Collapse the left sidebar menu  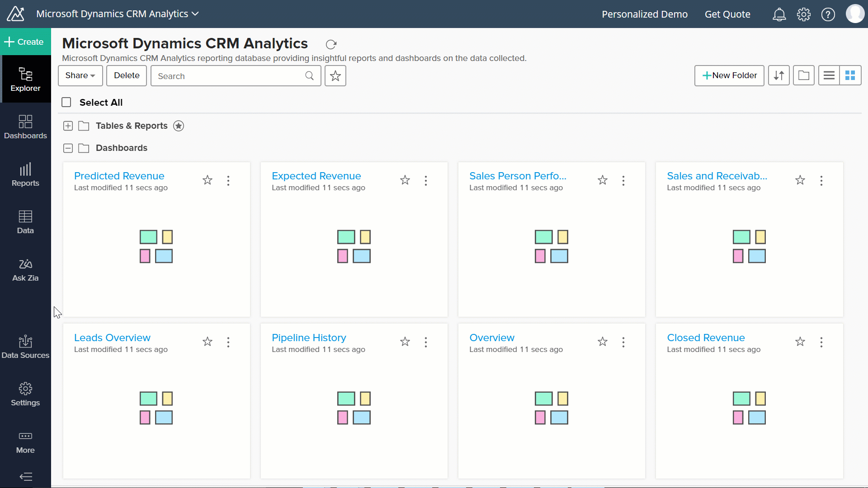tap(26, 476)
